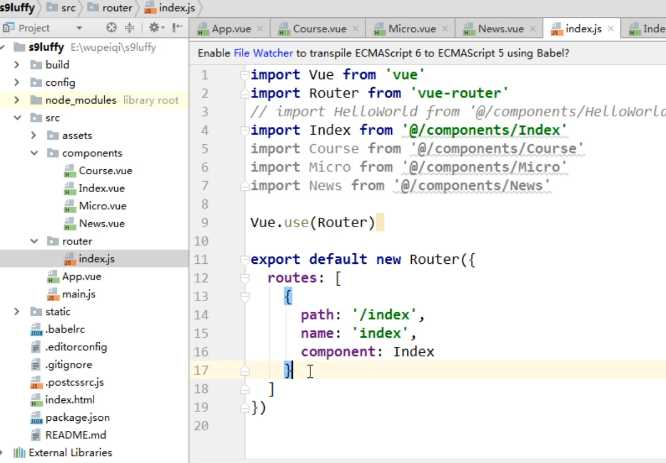Click the src breadcrumb item
This screenshot has width=666, height=463.
61,8
